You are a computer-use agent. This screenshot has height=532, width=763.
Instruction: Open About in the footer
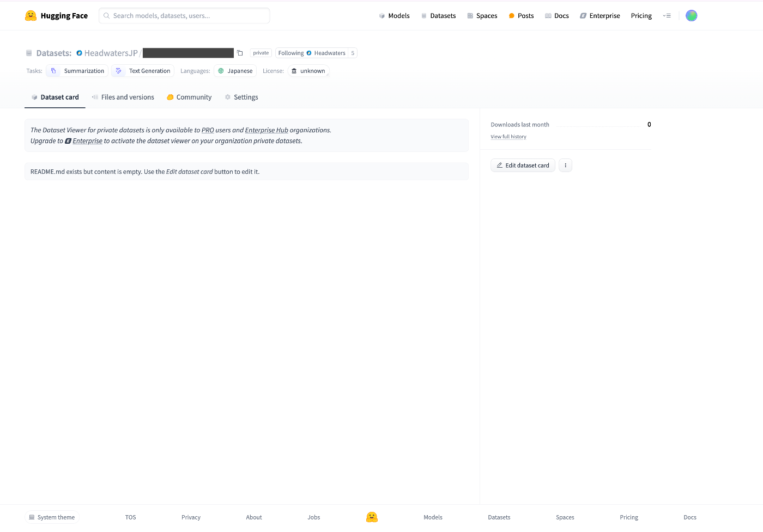coord(254,517)
